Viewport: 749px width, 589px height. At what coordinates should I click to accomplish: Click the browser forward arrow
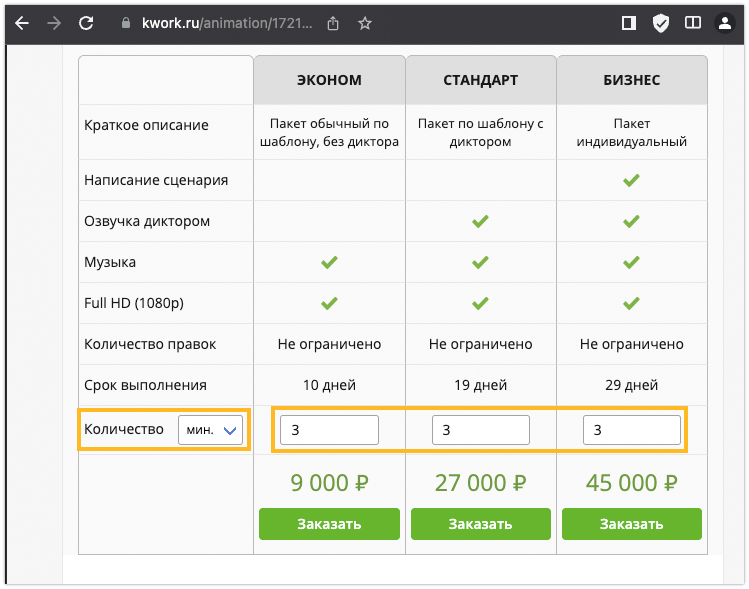[x=54, y=22]
